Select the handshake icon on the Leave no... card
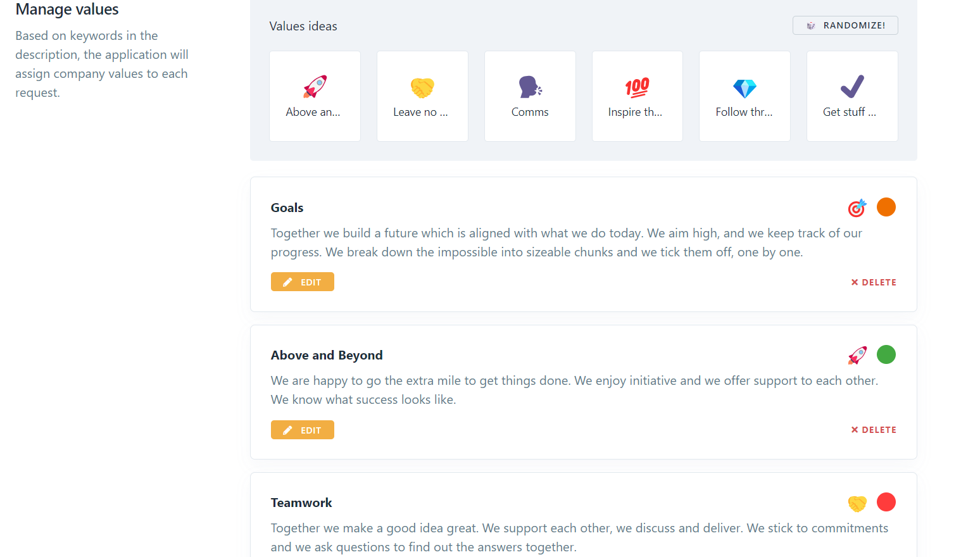The height and width of the screenshot is (557, 980). pos(422,87)
